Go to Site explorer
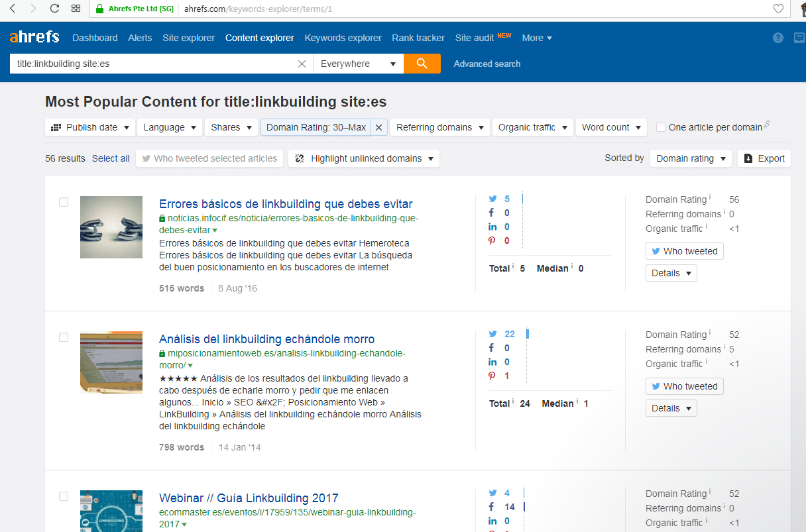 point(189,38)
